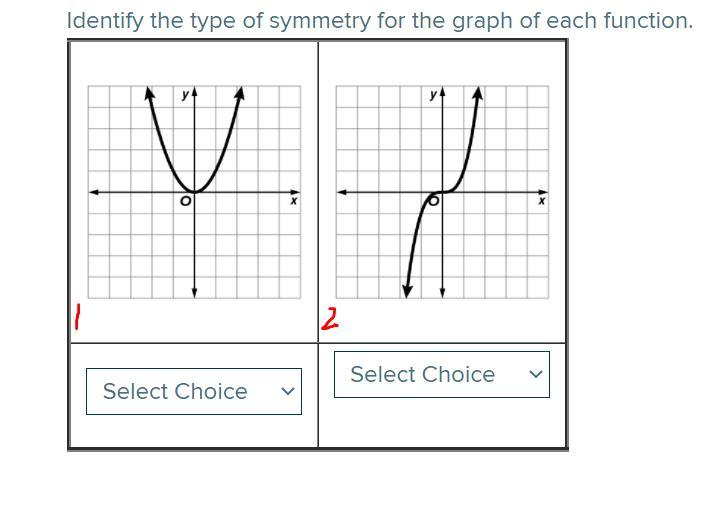Click the cubic curve graph image
This screenshot has width=722, height=508.
pyautogui.click(x=442, y=192)
